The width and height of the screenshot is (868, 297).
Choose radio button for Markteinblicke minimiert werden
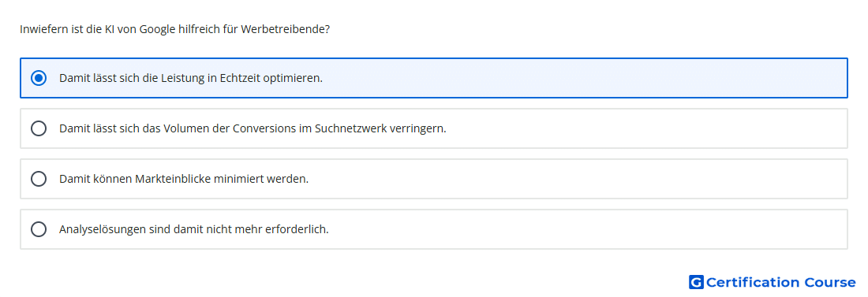pos(39,179)
